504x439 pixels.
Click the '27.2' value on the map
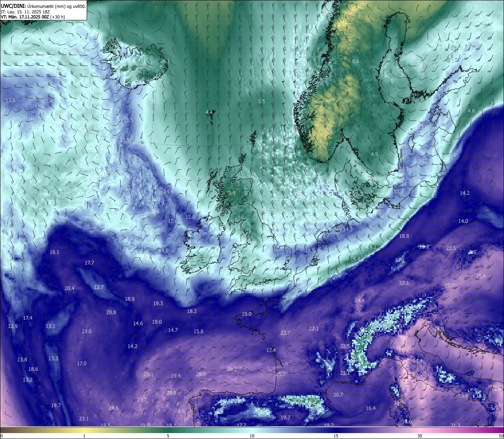(142, 400)
